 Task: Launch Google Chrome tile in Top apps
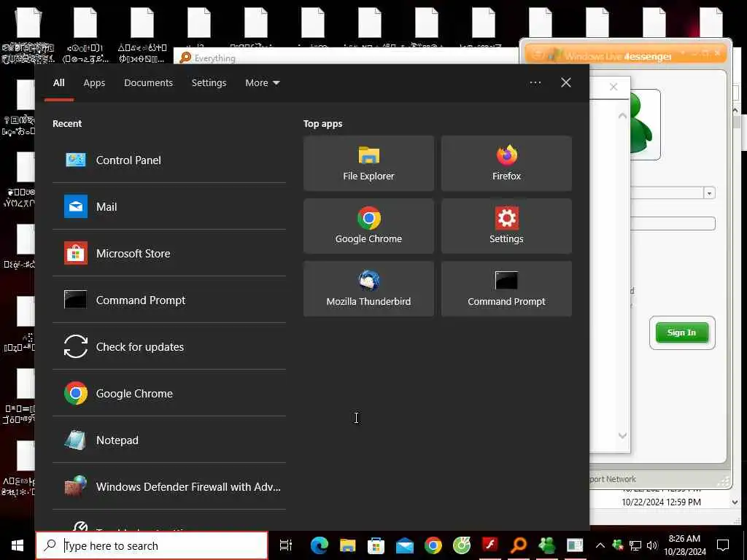pyautogui.click(x=368, y=226)
